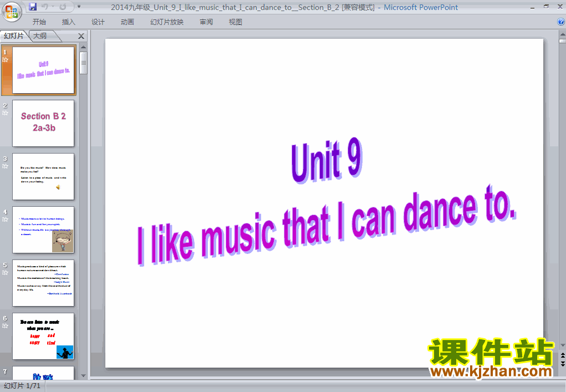Select slide 4 thumbnail with cartoon picture
This screenshot has height=392, width=566.
pos(43,230)
